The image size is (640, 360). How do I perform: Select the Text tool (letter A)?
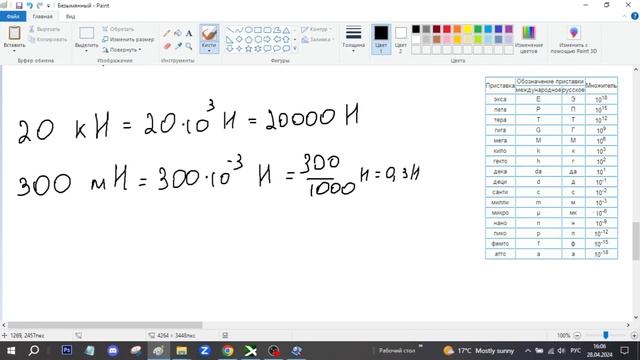189,33
